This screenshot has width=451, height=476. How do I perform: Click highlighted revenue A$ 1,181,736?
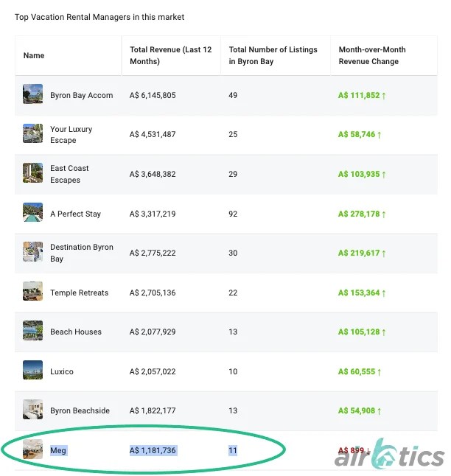153,450
